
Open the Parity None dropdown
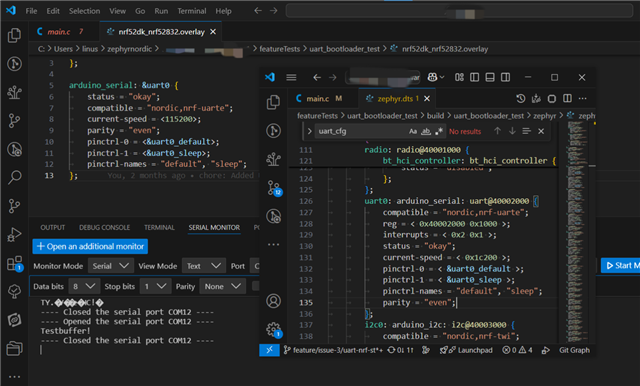tap(222, 286)
